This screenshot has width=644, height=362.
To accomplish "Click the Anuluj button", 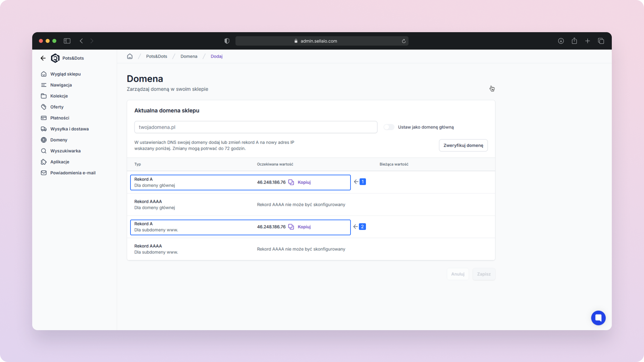I will [x=458, y=274].
